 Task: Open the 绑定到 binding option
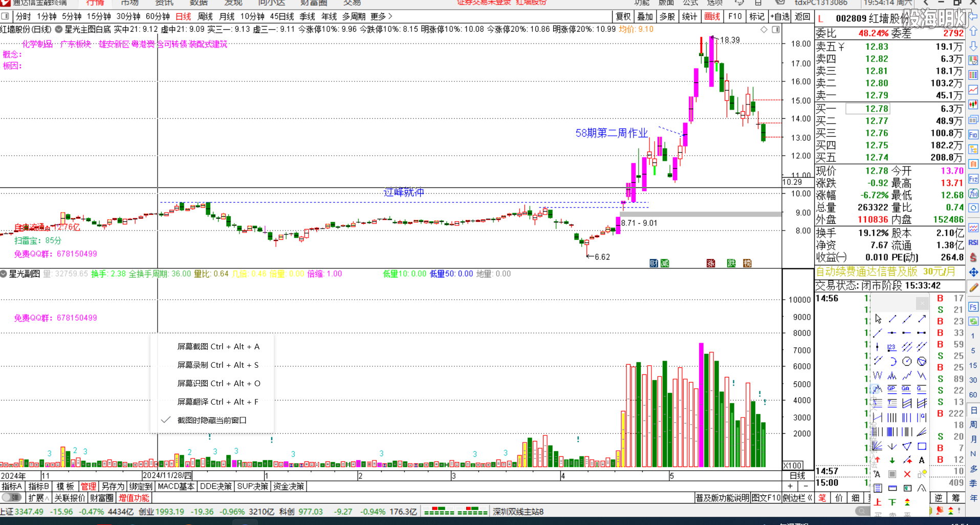click(141, 487)
